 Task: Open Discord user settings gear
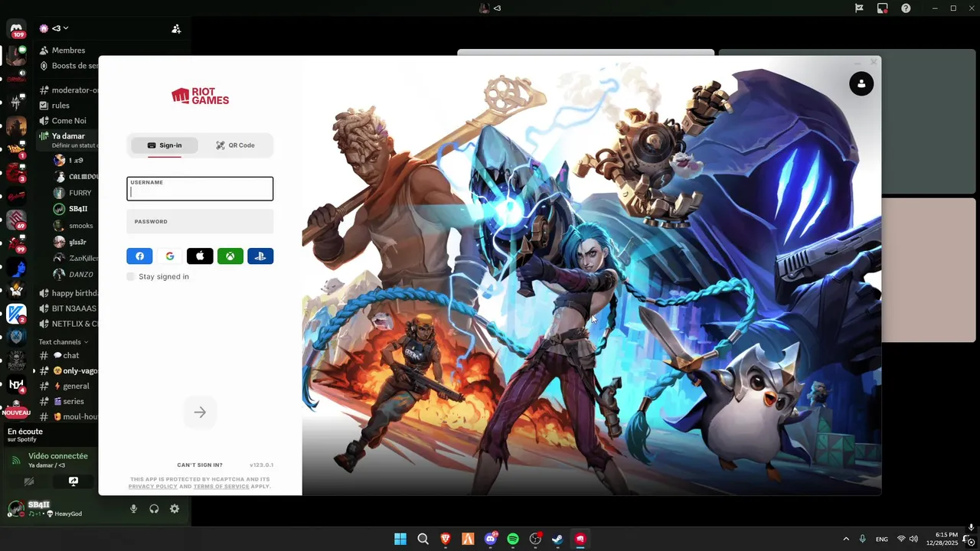175,509
